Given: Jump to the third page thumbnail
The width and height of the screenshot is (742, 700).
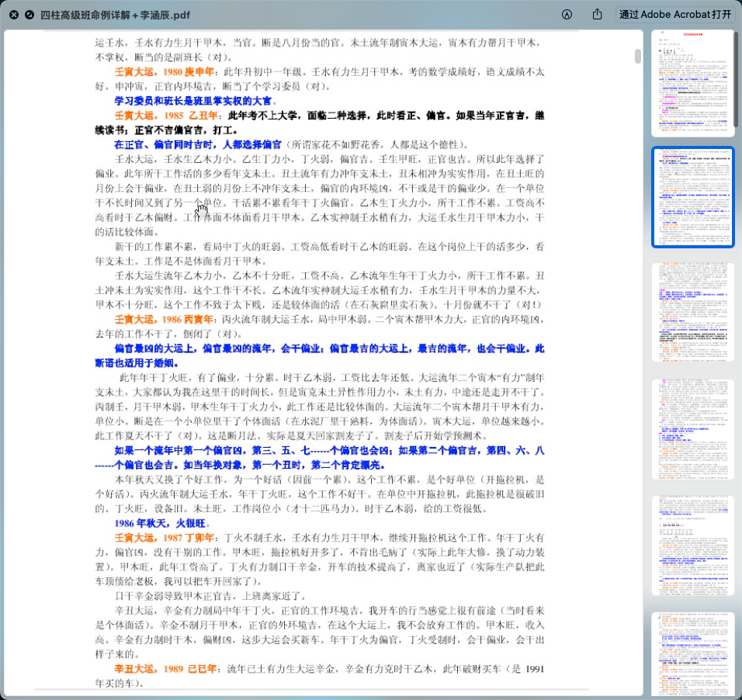Looking at the screenshot, I should click(x=693, y=312).
